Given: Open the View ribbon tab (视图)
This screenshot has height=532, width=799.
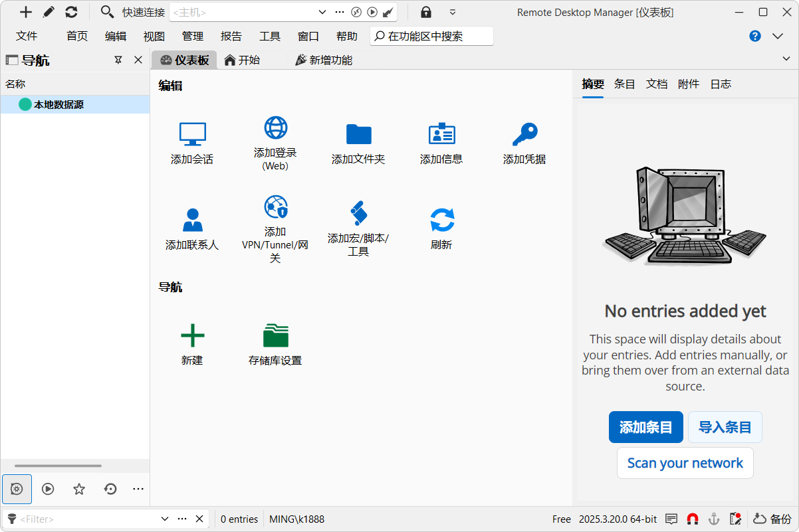Looking at the screenshot, I should (x=154, y=36).
